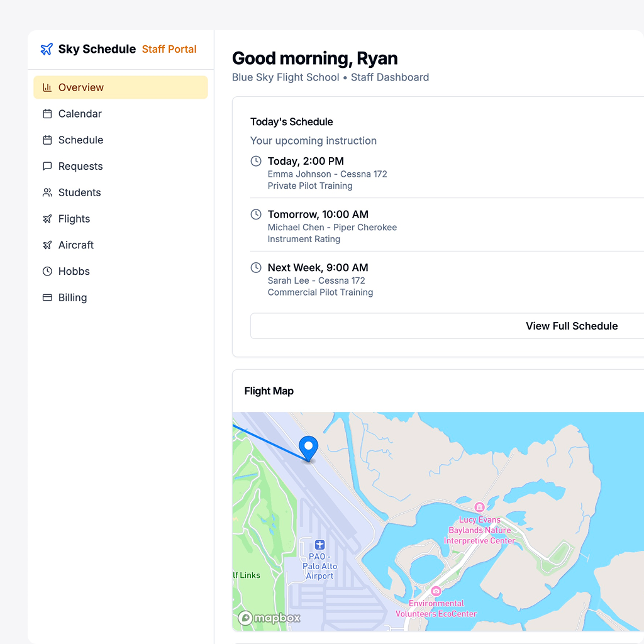This screenshot has height=644, width=644.
Task: Open the Schedule calendar icon
Action: tap(47, 140)
